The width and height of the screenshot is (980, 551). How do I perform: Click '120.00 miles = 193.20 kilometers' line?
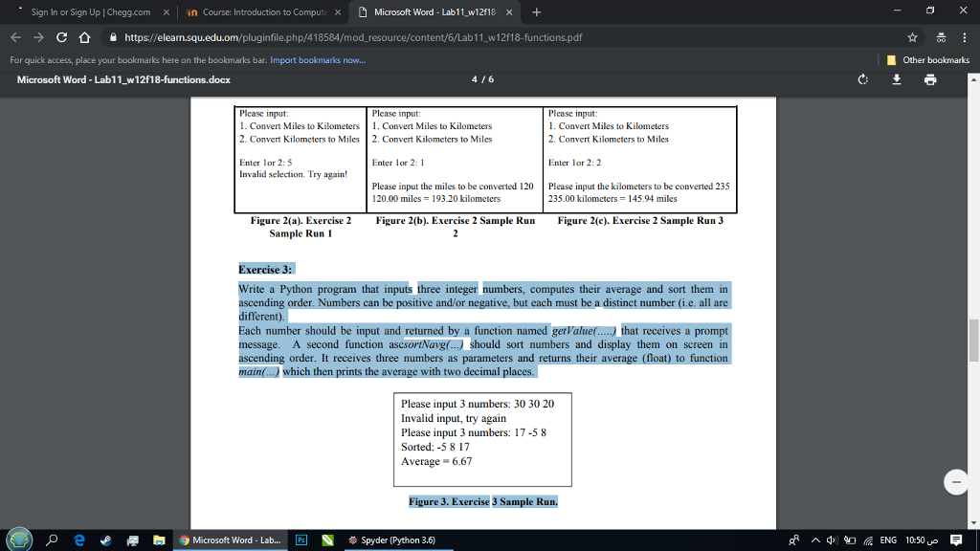(436, 199)
